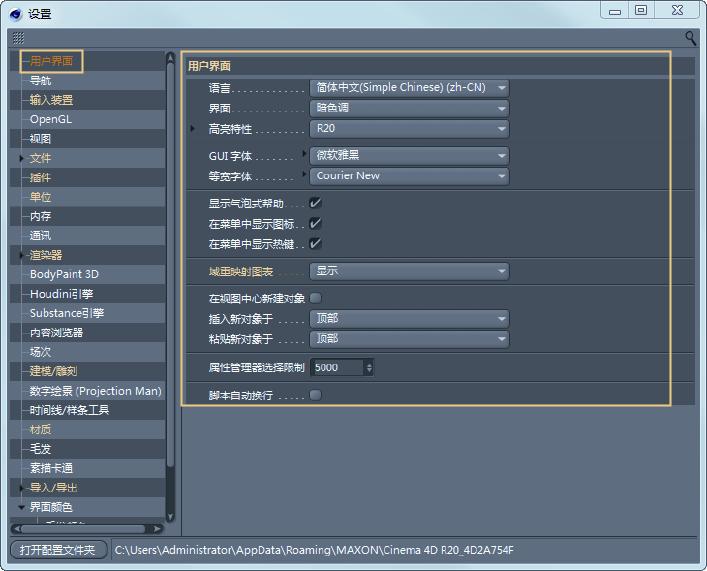Viewport: 707px width, 571px height.
Task: Open the 插入新对象于 dropdown
Action: [409, 319]
